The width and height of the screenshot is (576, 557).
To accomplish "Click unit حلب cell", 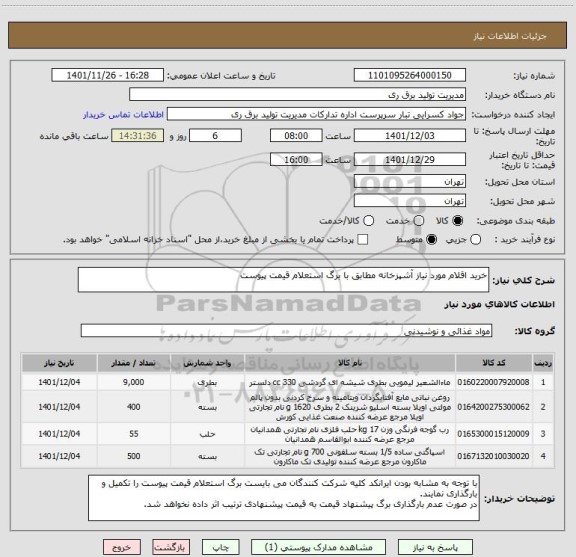I will pos(207,434).
